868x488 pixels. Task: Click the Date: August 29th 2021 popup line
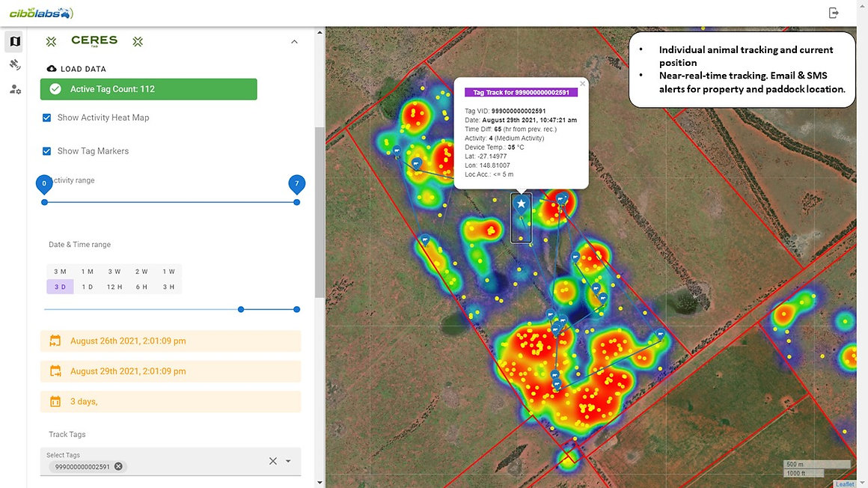(x=521, y=120)
